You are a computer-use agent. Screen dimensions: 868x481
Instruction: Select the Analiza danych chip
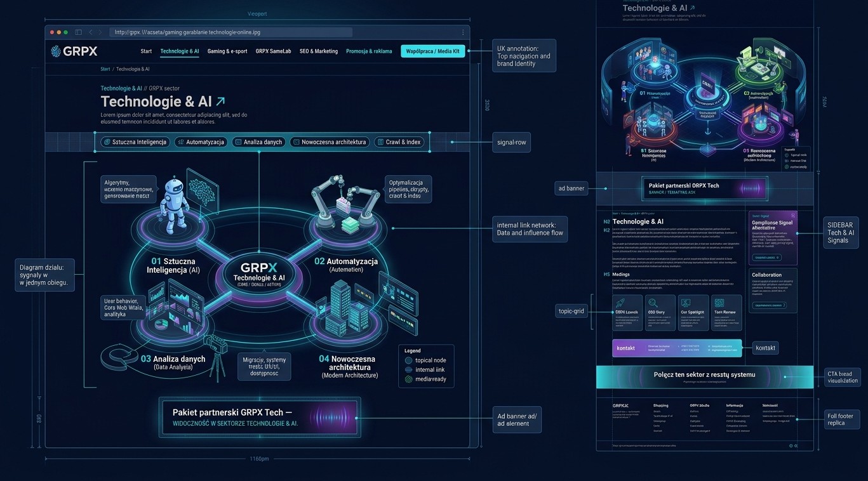pyautogui.click(x=258, y=142)
